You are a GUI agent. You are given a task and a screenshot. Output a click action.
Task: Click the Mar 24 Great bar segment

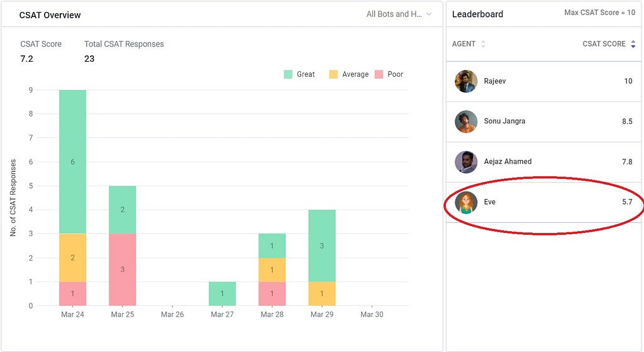pyautogui.click(x=73, y=162)
